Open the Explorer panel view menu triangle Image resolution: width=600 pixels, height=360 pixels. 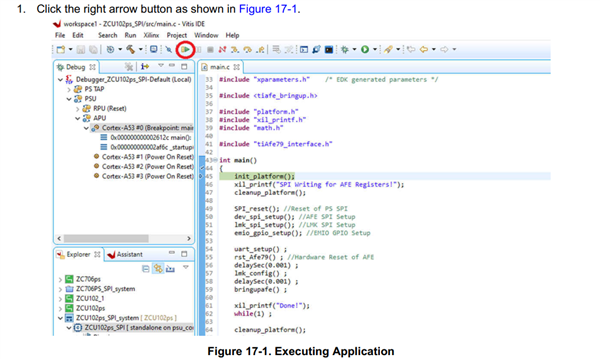point(186,267)
